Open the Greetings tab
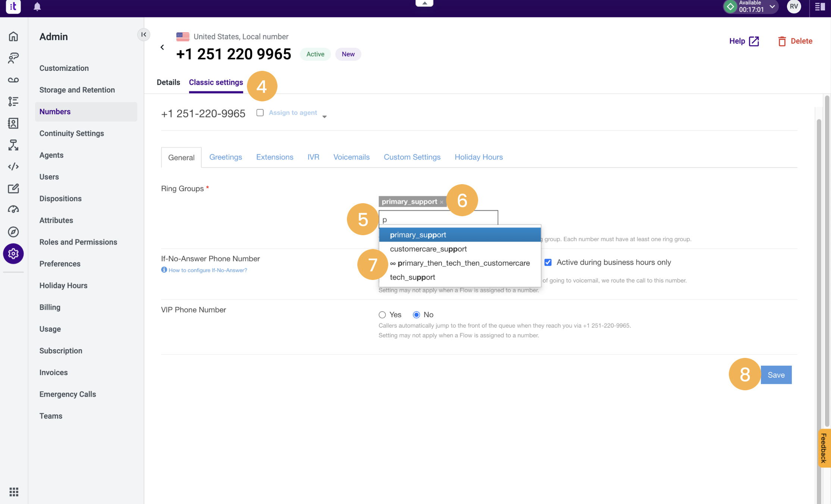The width and height of the screenshot is (831, 504). tap(225, 157)
